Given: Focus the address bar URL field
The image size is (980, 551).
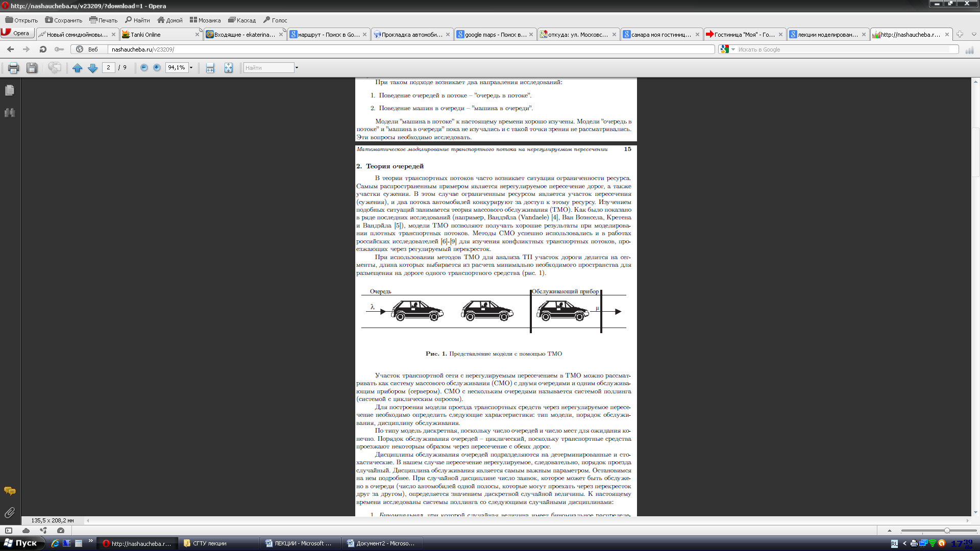Looking at the screenshot, I should 411,49.
